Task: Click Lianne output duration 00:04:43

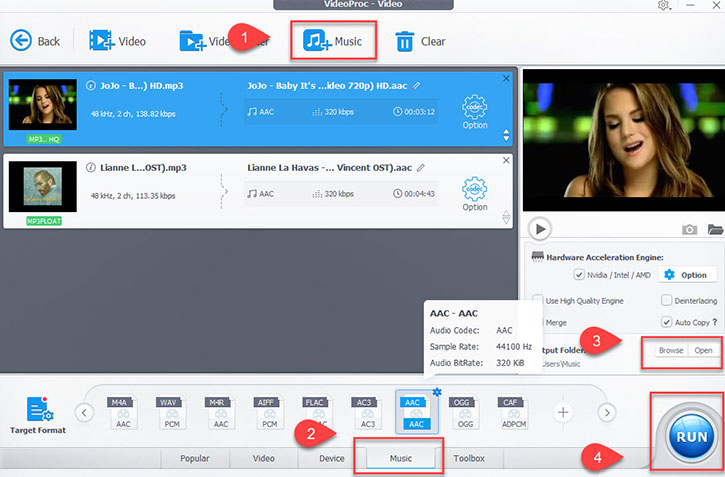Action: (x=414, y=194)
